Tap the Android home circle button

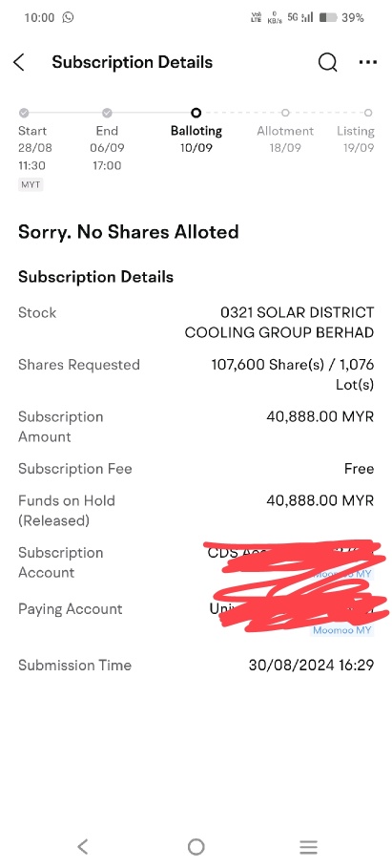point(196,846)
